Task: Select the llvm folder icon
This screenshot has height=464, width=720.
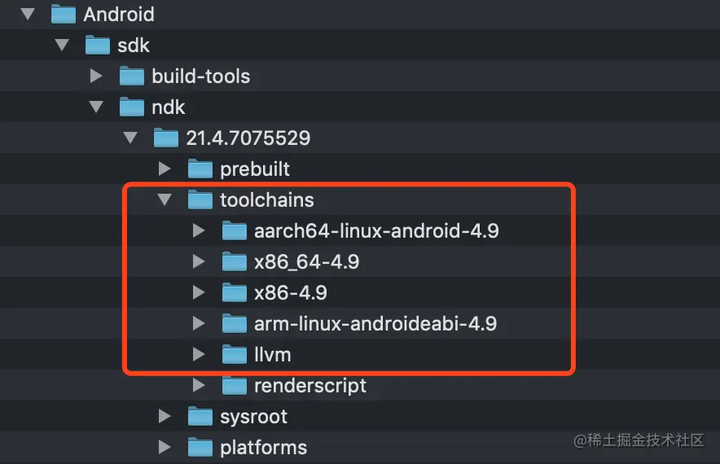Action: point(235,355)
